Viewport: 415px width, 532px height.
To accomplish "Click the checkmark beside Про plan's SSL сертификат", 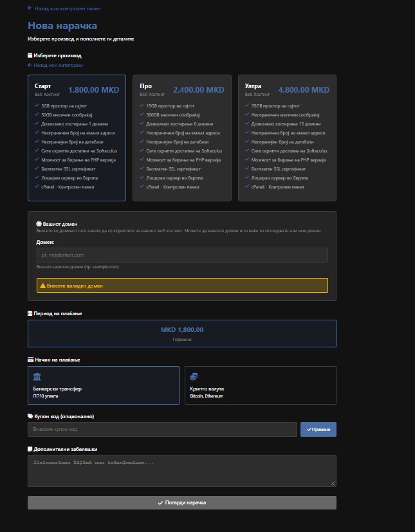I will tap(142, 169).
